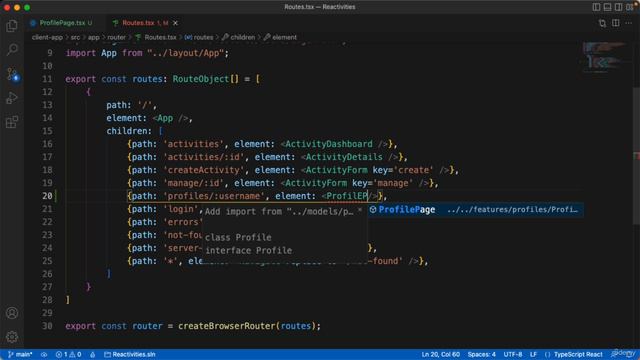640x360 pixels.
Task: Click key='create' attribute on line 18
Action: click(x=403, y=170)
